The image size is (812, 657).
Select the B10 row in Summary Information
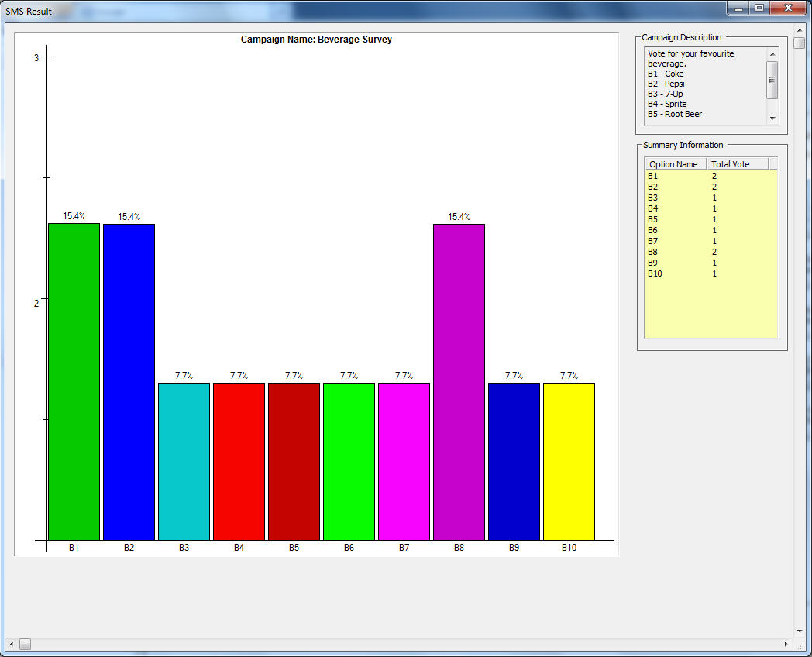pyautogui.click(x=711, y=274)
